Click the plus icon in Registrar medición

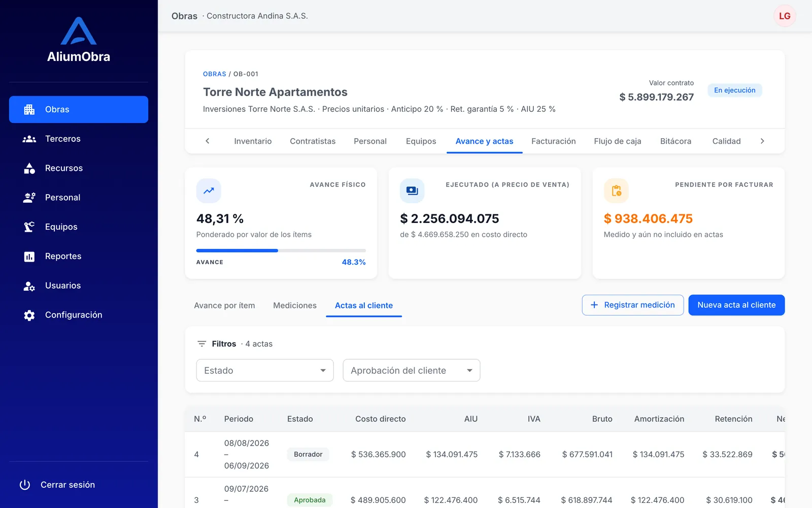(x=594, y=305)
